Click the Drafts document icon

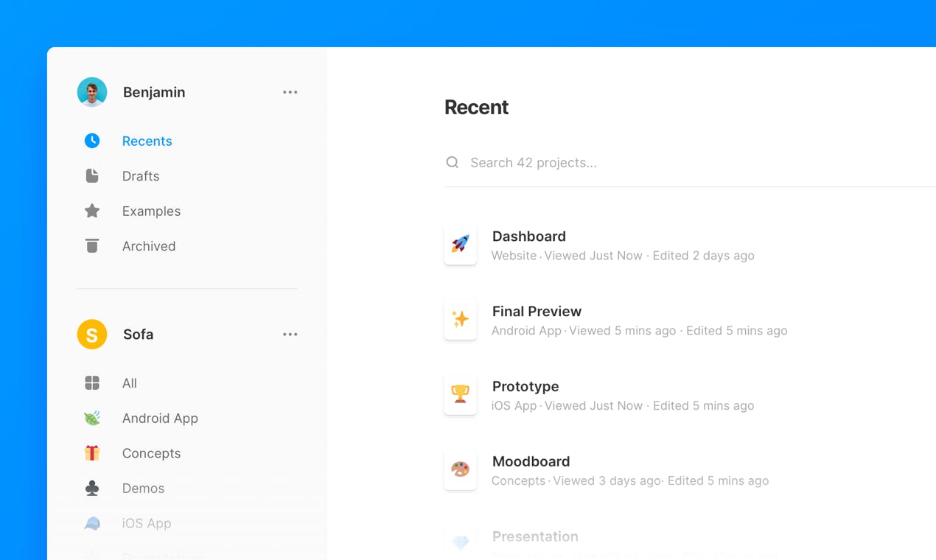coord(92,175)
